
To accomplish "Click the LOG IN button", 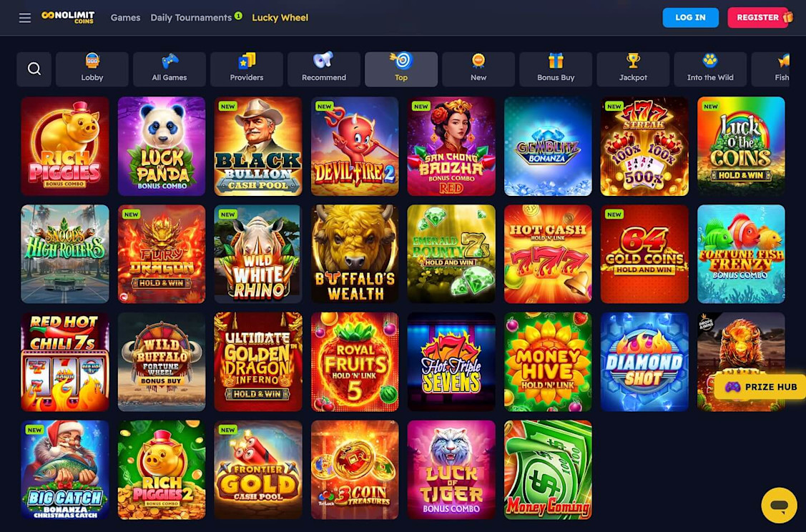I will (x=690, y=17).
